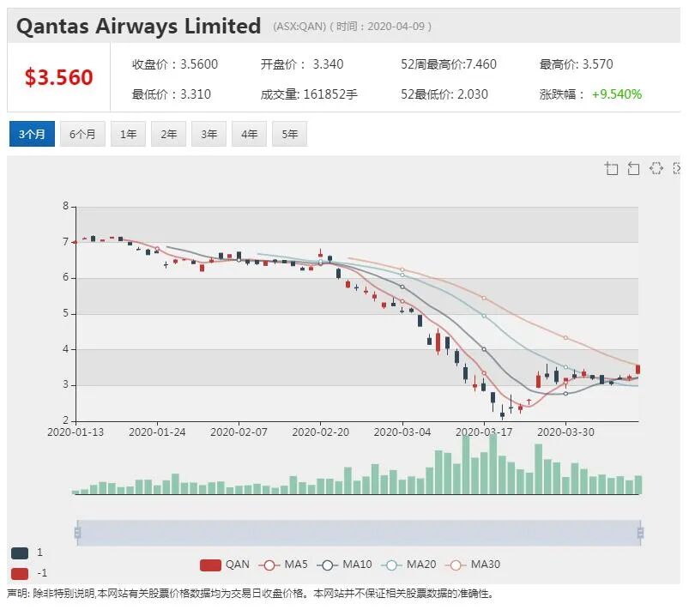Click the horizontal brush selection icon

click(x=656, y=168)
